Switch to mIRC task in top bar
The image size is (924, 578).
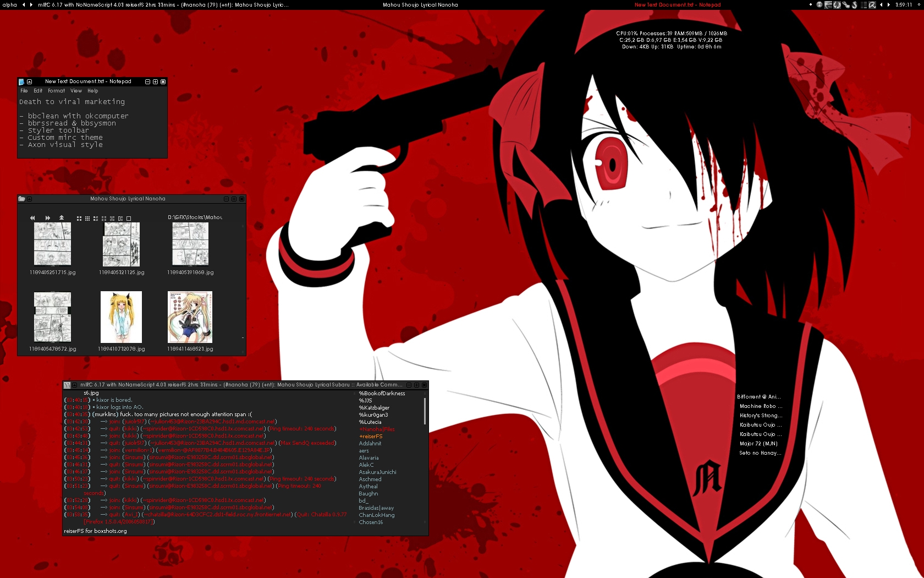[163, 4]
